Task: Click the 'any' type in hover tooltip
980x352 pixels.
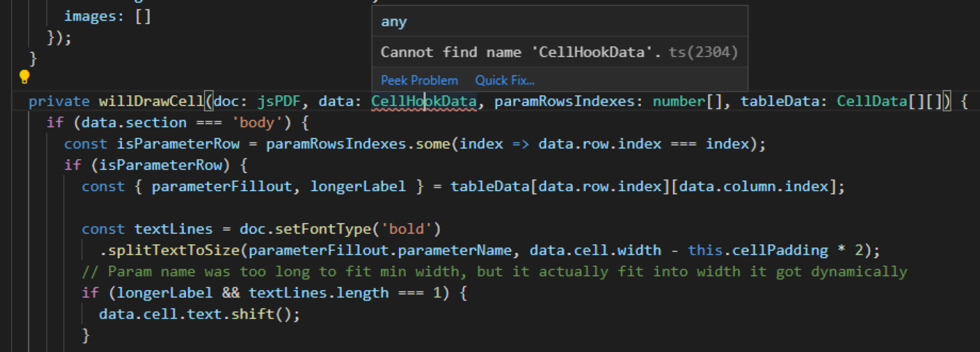Action: pyautogui.click(x=394, y=21)
